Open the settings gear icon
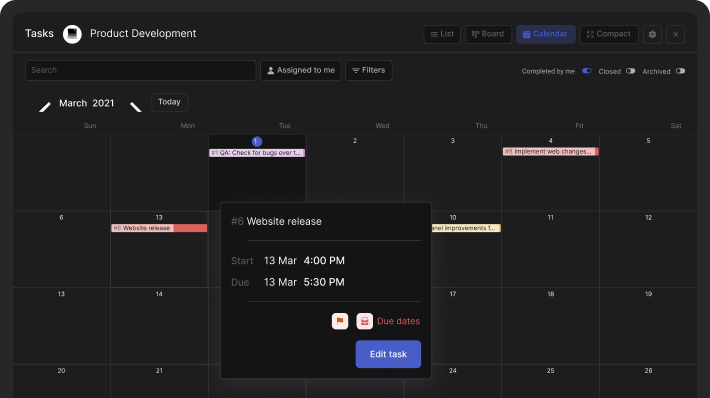This screenshot has width=710, height=398. point(652,34)
